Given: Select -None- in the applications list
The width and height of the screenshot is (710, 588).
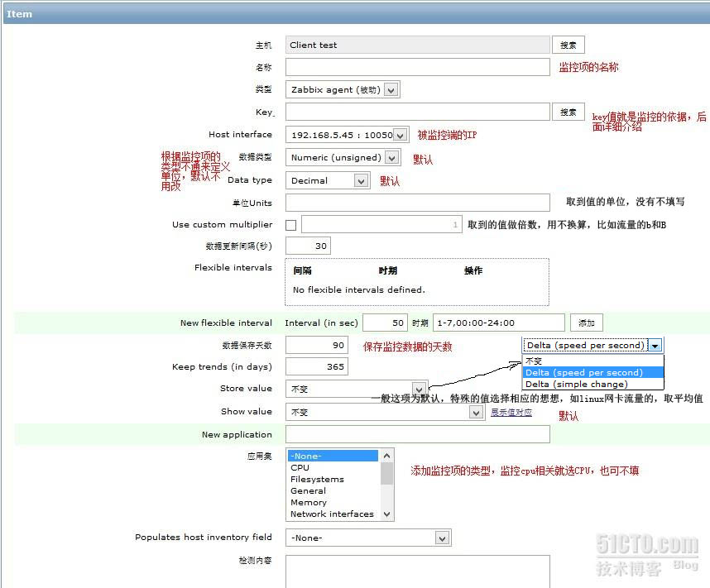Looking at the screenshot, I should point(333,456).
